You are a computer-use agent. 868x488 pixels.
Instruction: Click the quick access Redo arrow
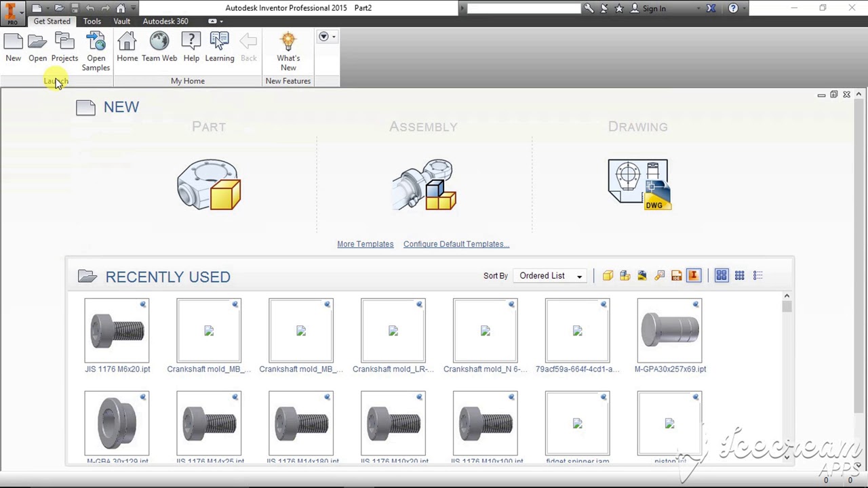click(105, 8)
